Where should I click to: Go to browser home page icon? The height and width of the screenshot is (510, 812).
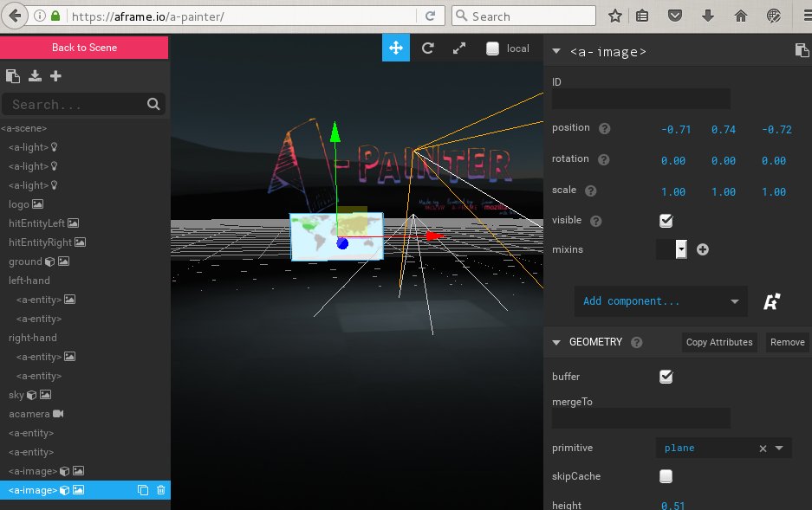point(741,16)
